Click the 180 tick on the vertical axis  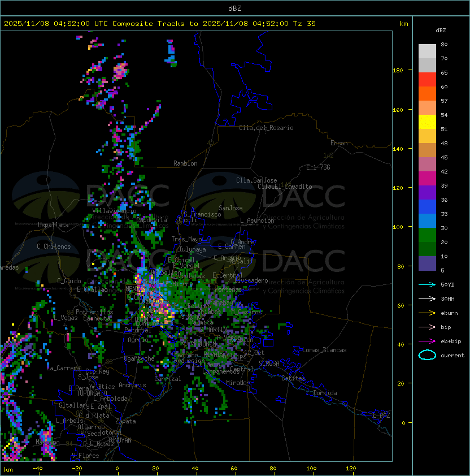[398, 71]
